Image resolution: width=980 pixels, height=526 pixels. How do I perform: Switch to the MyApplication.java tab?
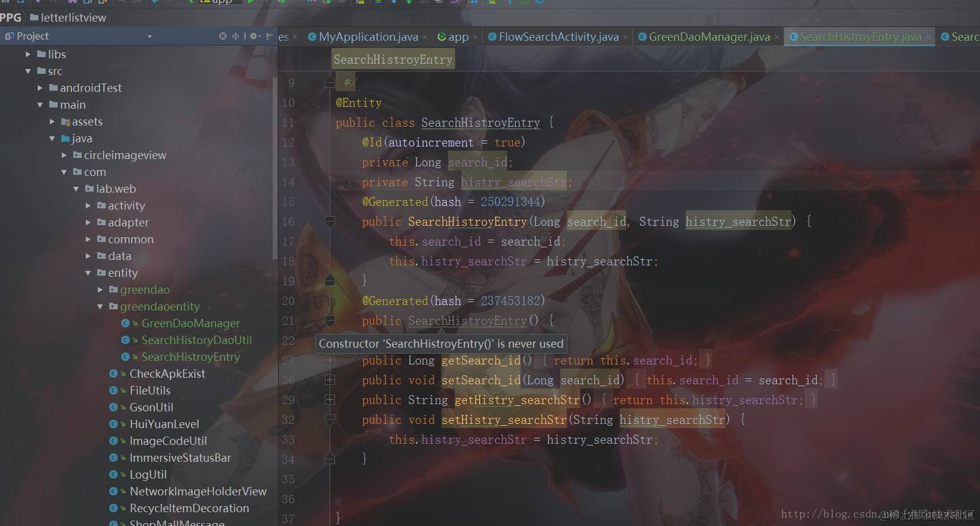[x=368, y=37]
